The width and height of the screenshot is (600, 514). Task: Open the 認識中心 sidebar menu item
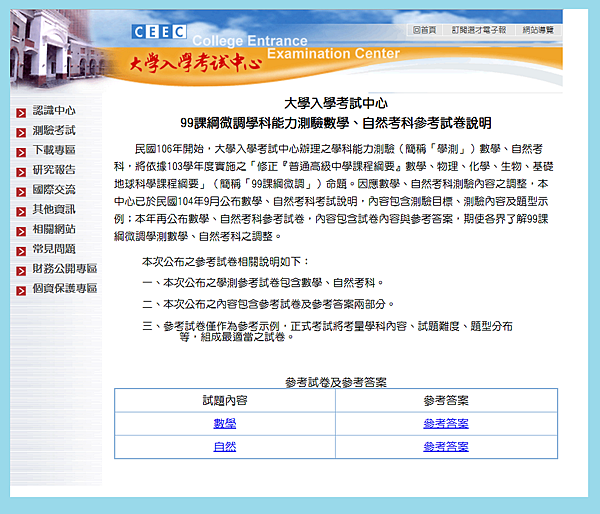tap(54, 111)
